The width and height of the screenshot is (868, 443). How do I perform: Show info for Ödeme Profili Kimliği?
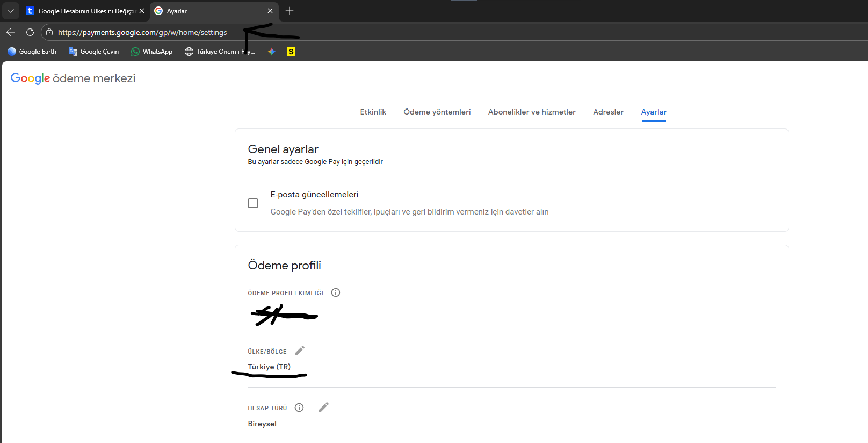336,292
